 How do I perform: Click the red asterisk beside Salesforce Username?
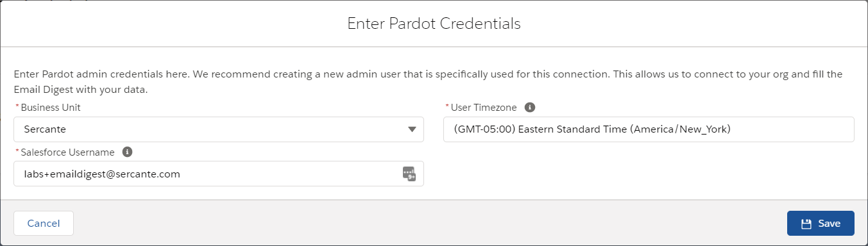17,151
